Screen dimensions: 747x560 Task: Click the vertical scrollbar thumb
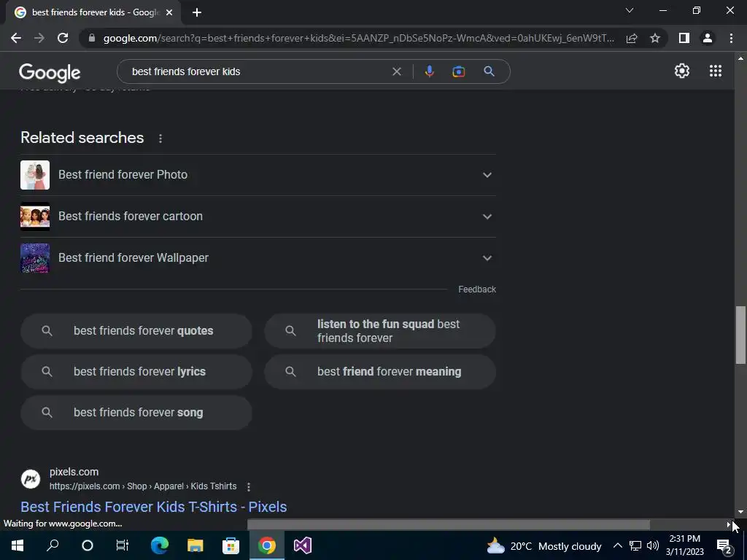coord(740,335)
